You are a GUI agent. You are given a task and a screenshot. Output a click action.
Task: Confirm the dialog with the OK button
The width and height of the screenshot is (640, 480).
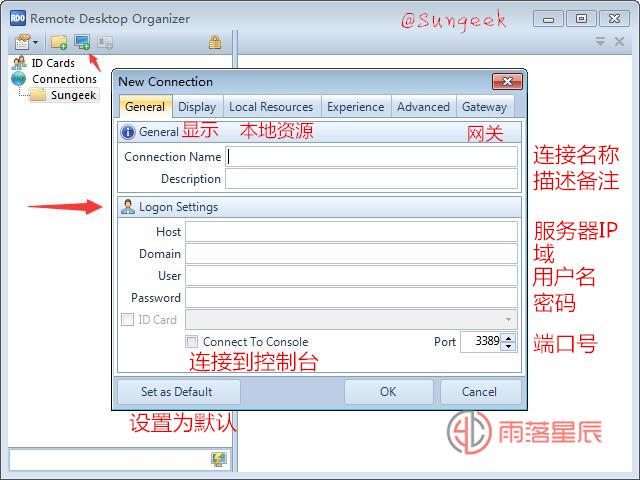coord(388,392)
